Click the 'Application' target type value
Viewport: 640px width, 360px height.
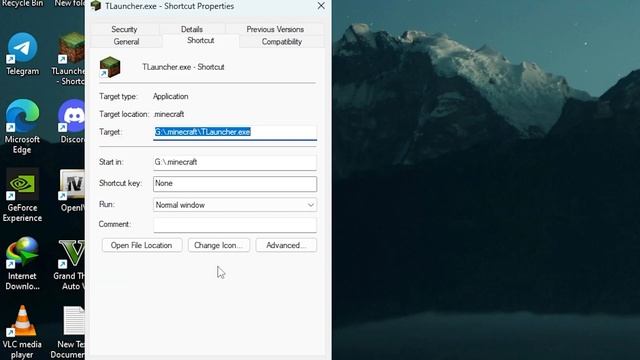171,97
